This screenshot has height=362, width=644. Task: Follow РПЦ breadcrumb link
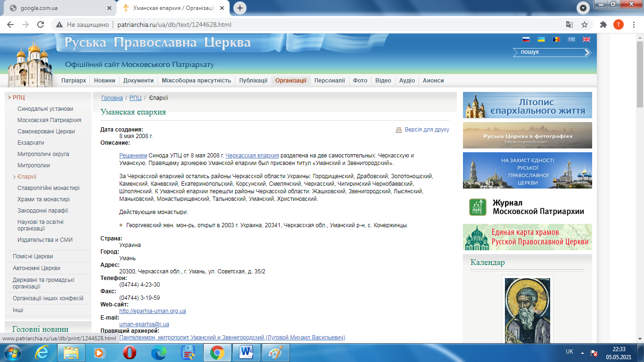(x=135, y=98)
